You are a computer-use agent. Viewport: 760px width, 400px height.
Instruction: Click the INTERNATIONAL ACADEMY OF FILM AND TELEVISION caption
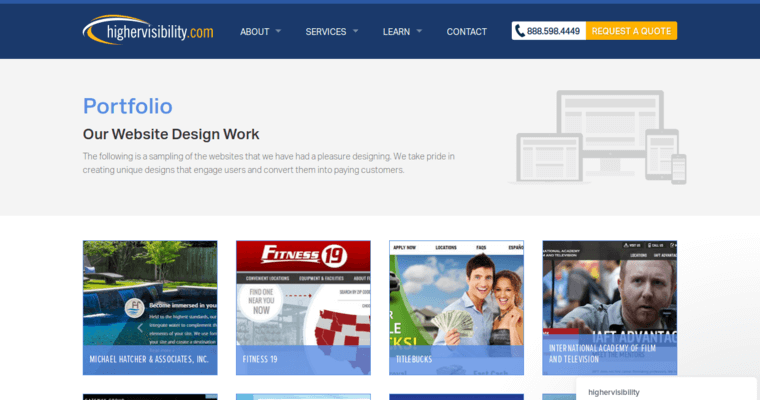[602, 353]
